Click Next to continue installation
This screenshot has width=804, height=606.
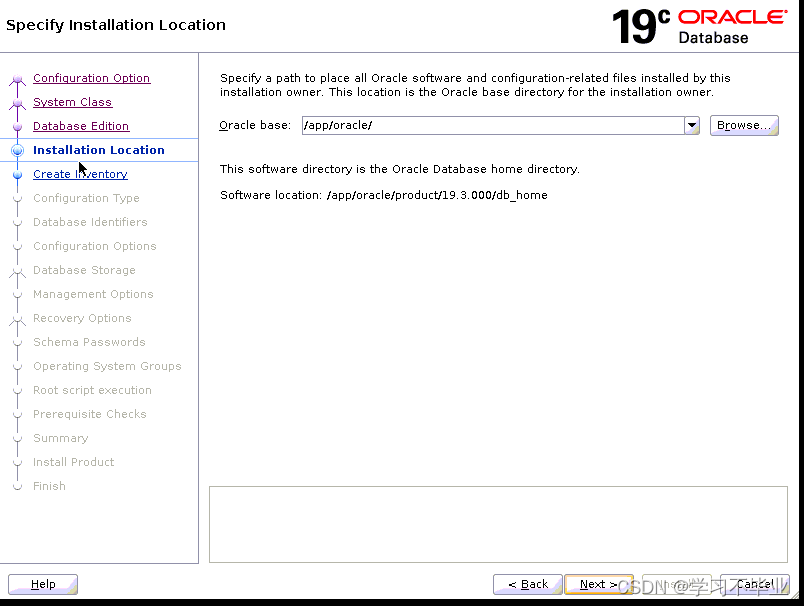coord(598,584)
